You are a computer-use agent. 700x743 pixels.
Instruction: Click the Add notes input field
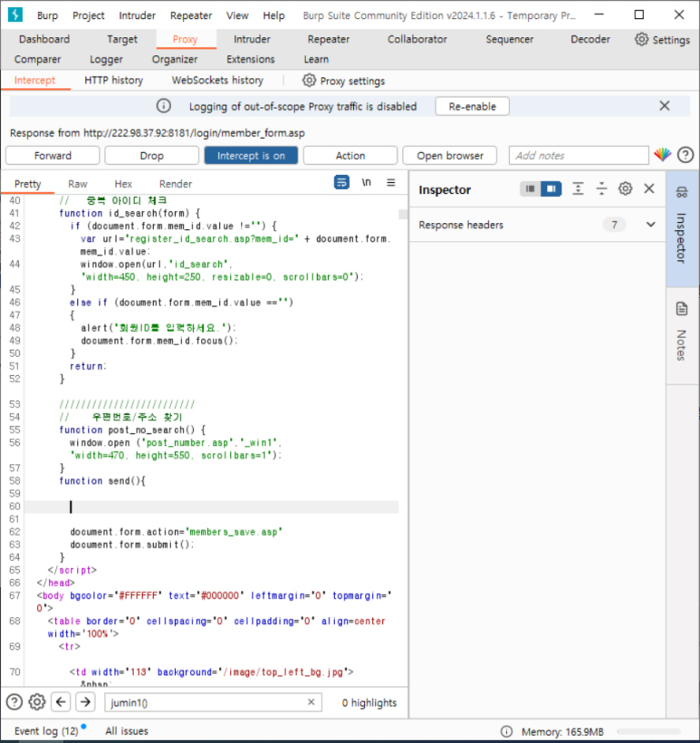click(x=579, y=156)
